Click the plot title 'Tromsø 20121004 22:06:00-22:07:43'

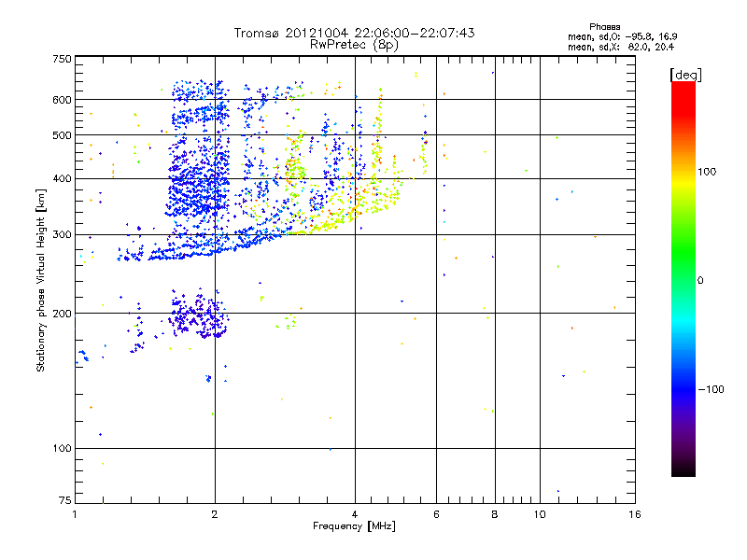coord(355,33)
